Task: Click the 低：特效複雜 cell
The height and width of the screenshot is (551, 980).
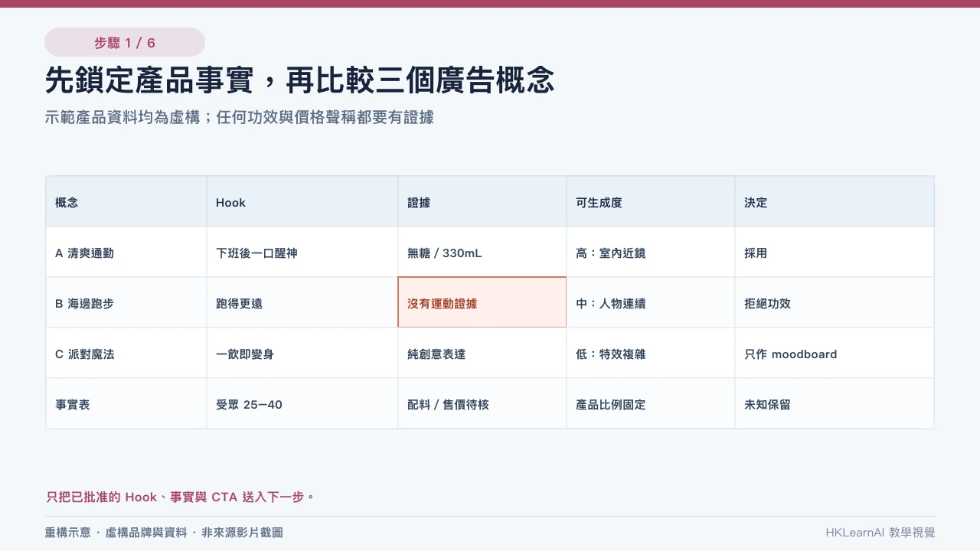Action: click(x=651, y=354)
